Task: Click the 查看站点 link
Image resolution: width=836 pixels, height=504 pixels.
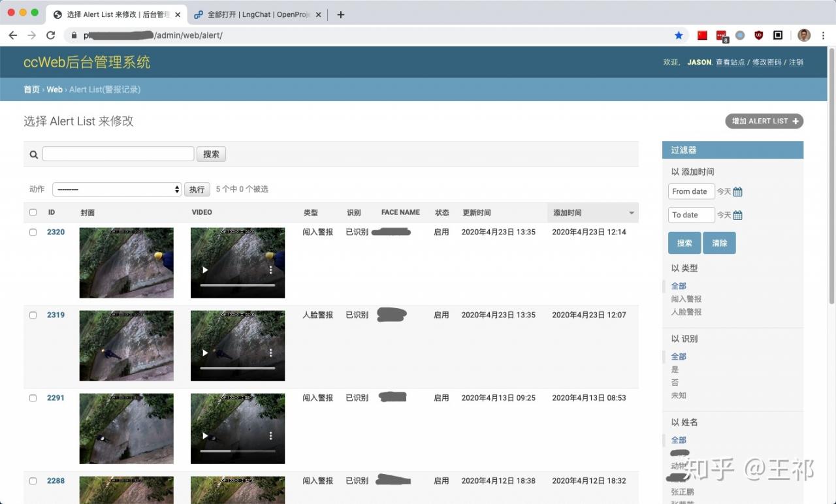Action: pos(730,63)
